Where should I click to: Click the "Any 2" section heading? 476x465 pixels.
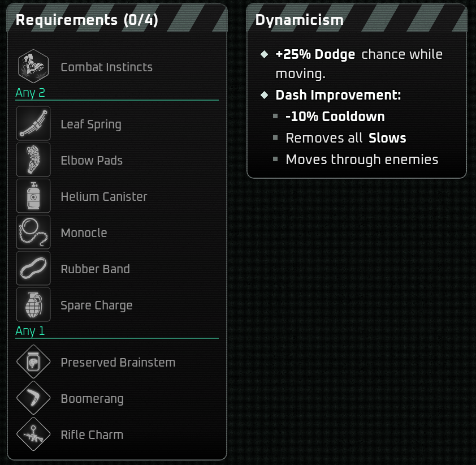[30, 93]
